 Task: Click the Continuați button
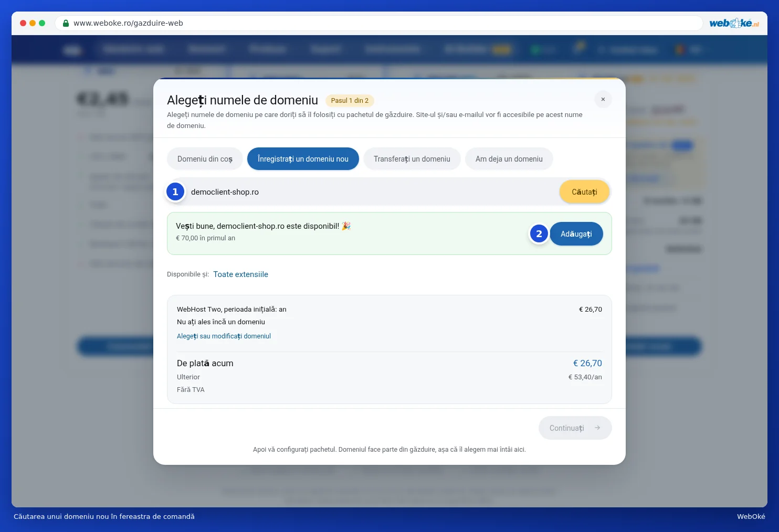[575, 428]
